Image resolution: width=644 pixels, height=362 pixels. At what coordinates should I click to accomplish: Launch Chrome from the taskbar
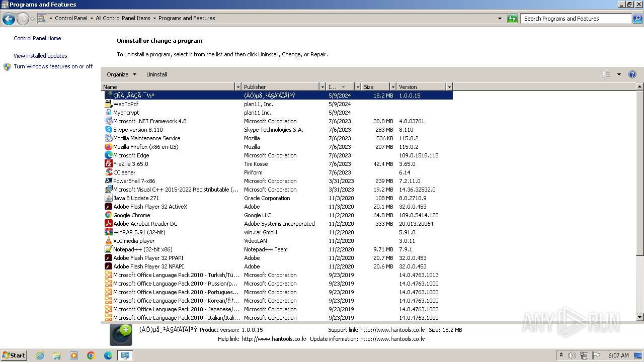(x=91, y=355)
